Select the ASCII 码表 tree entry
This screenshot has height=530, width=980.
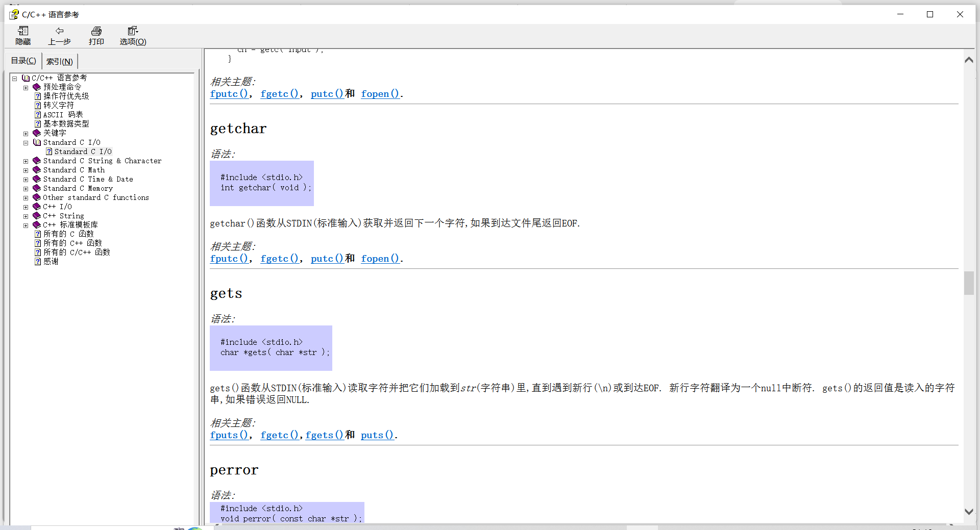[x=63, y=115]
